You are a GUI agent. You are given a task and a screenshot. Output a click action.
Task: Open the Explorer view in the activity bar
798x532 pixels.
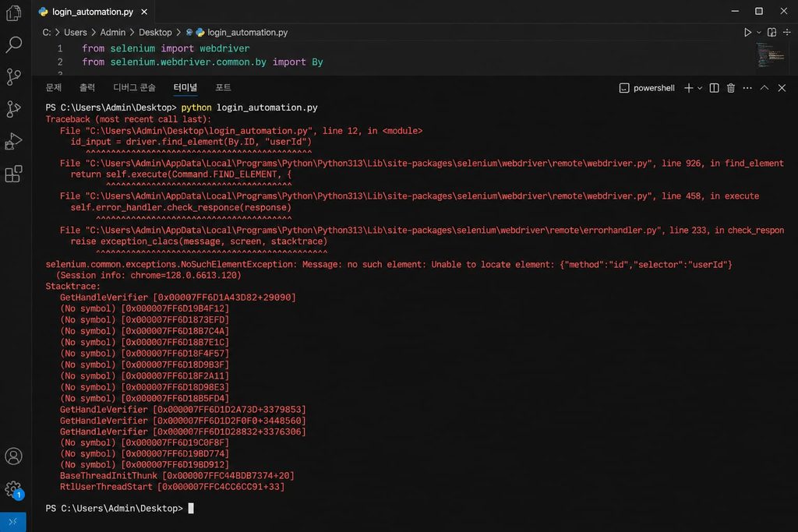[x=14, y=12]
